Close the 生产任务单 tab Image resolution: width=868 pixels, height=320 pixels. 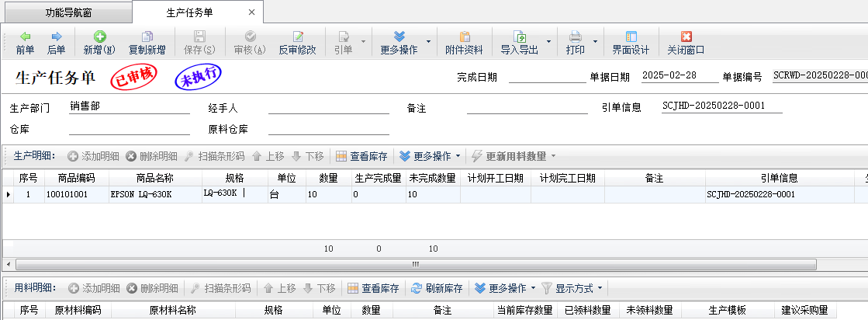tap(250, 12)
